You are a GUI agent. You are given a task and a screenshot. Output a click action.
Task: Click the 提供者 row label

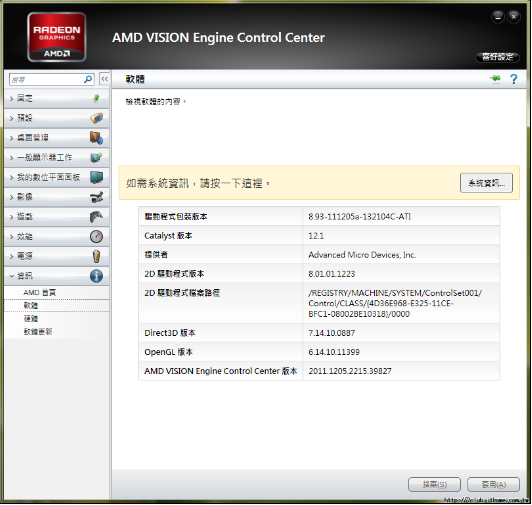click(x=156, y=255)
